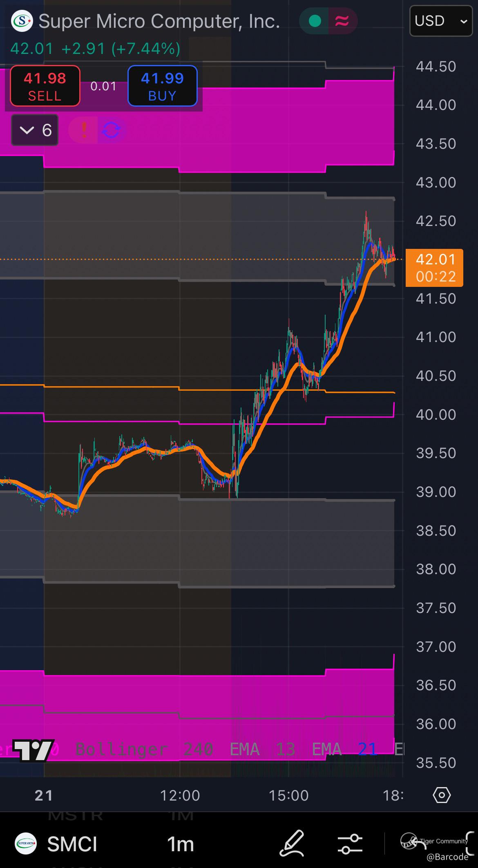Select the drawing pen tool

tap(292, 843)
